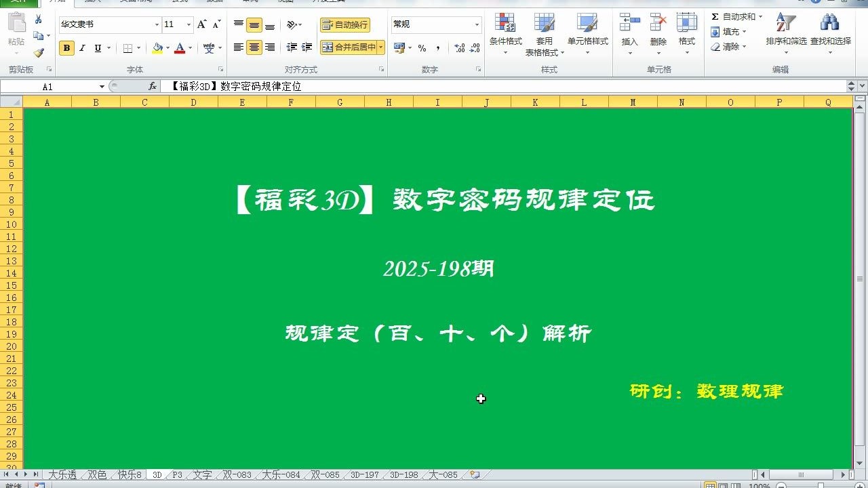
Task: Increase decimal places
Action: (459, 48)
